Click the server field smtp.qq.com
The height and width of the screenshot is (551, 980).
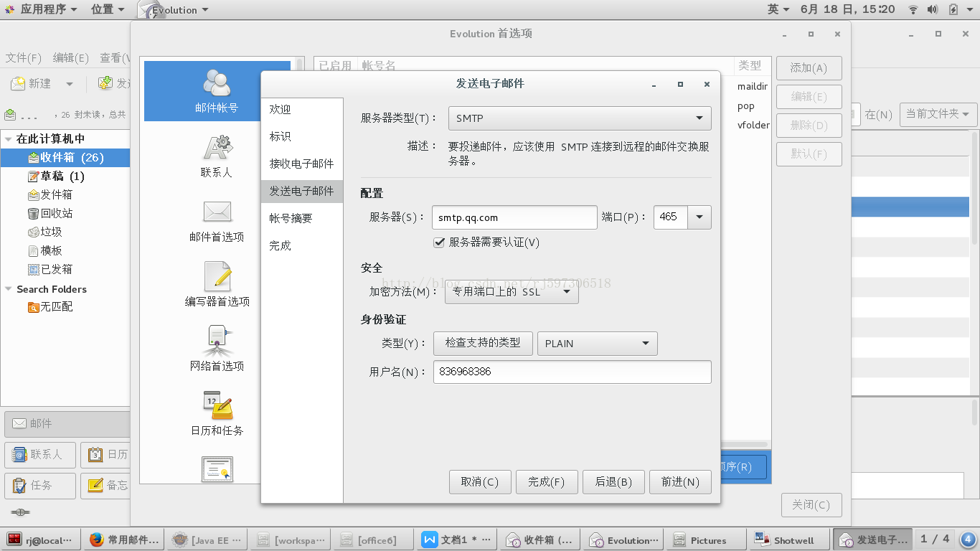515,217
